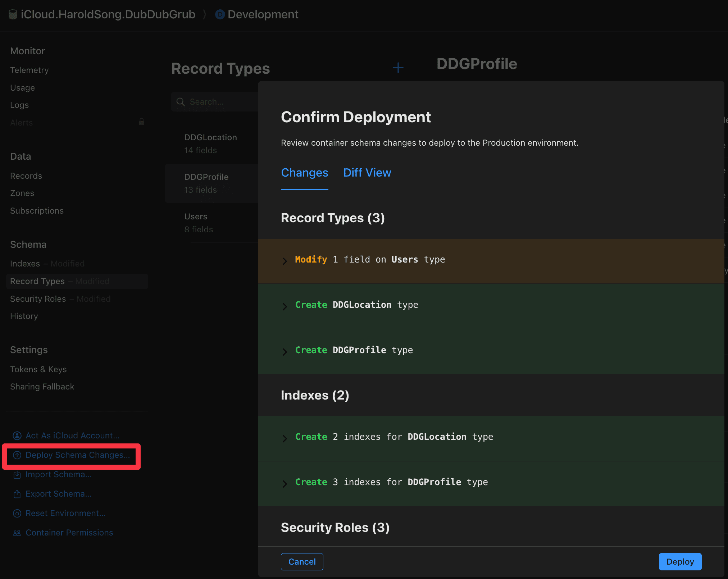728x579 pixels.
Task: Switch to the Changes tab
Action: click(304, 173)
